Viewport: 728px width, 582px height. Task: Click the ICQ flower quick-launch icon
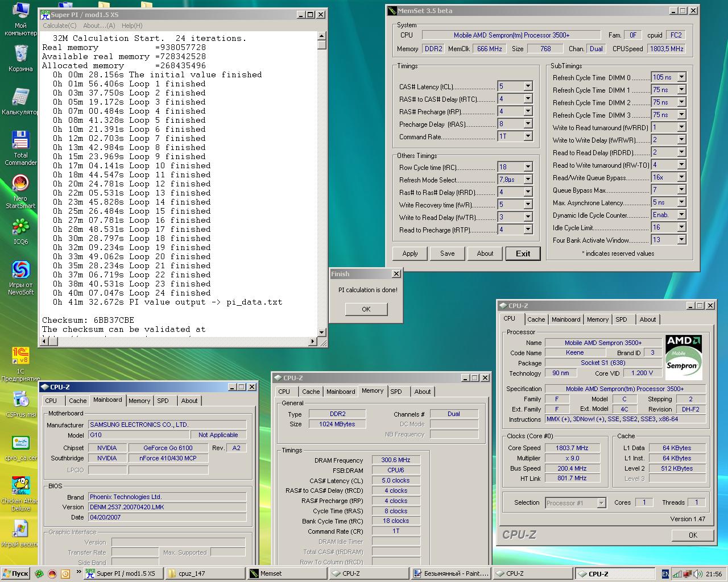(39, 574)
